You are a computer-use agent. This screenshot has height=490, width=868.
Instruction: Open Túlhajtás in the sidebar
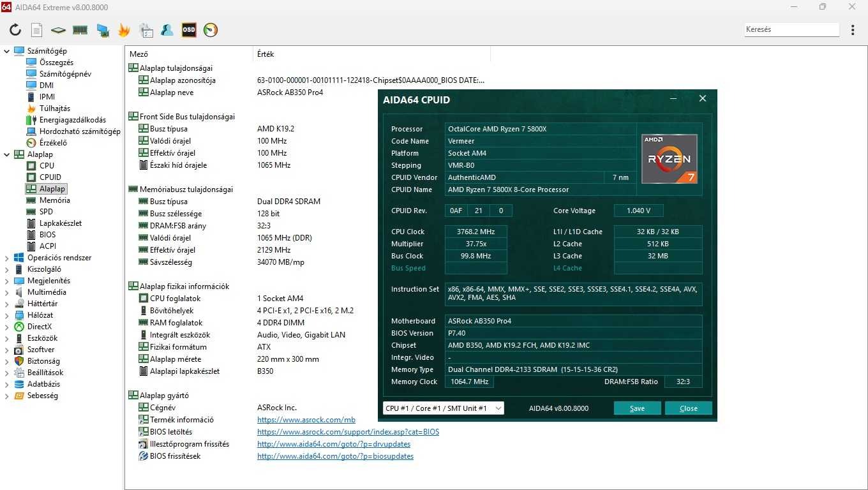click(x=55, y=108)
